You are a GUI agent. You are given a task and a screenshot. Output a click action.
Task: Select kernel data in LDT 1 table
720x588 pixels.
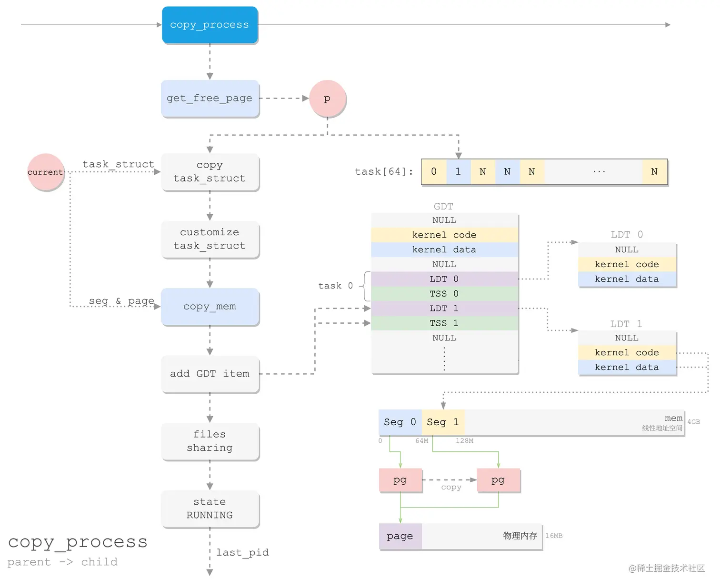pos(627,367)
